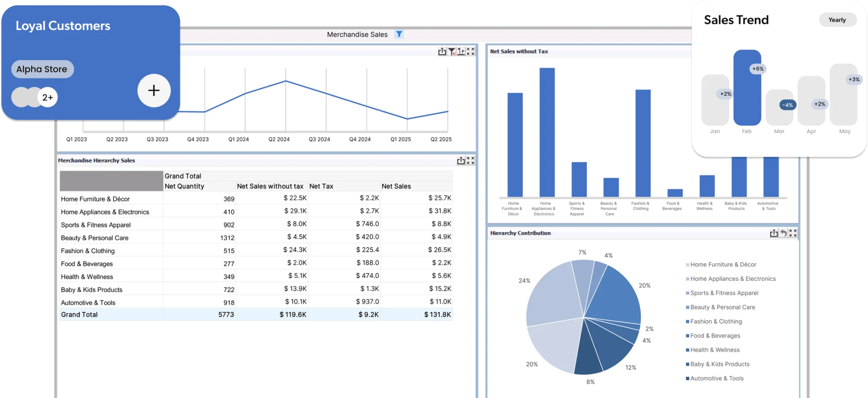868x398 pixels.
Task: Open the Yearly dropdown on Sales Trend
Action: click(837, 20)
